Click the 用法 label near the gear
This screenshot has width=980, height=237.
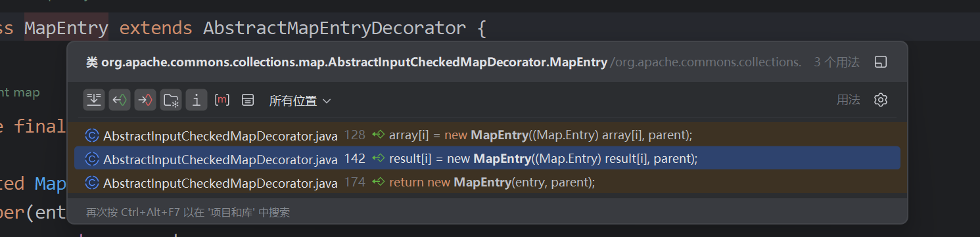pos(848,100)
